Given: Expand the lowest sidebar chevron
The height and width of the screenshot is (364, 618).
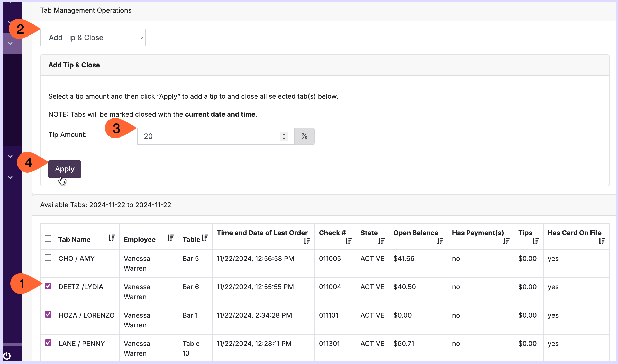Looking at the screenshot, I should tap(10, 177).
